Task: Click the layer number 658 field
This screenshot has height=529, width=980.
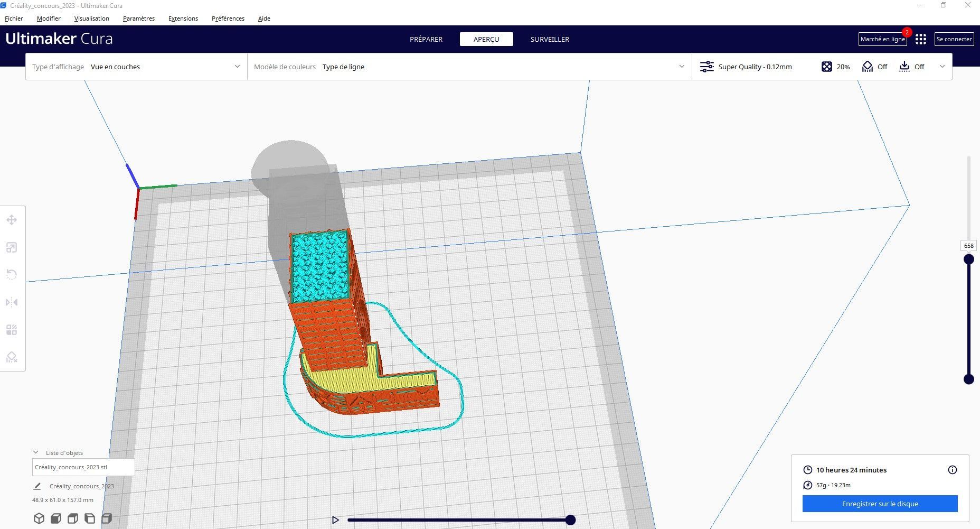Action: (969, 246)
